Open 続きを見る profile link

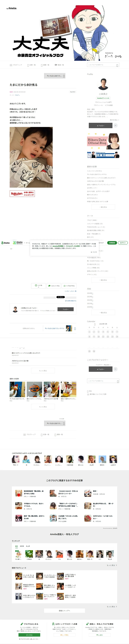(x=114, y=120)
